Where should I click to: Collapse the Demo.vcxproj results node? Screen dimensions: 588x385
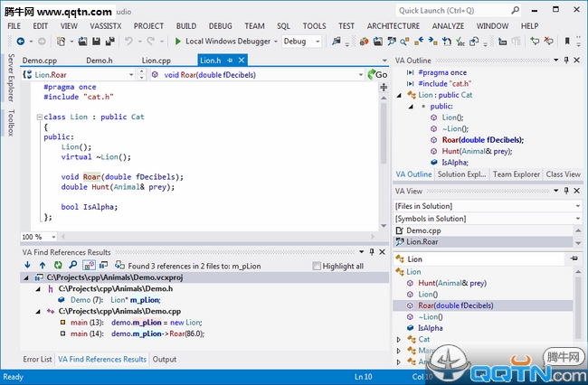coord(26,278)
